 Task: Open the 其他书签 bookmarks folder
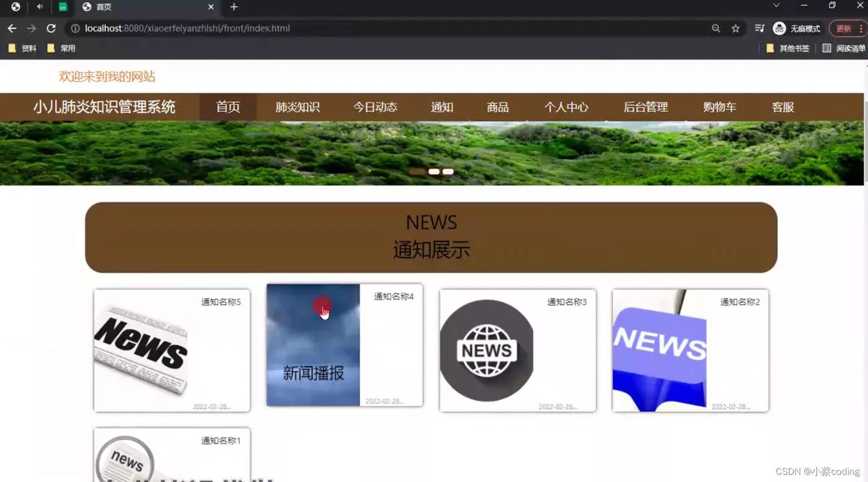[x=788, y=48]
